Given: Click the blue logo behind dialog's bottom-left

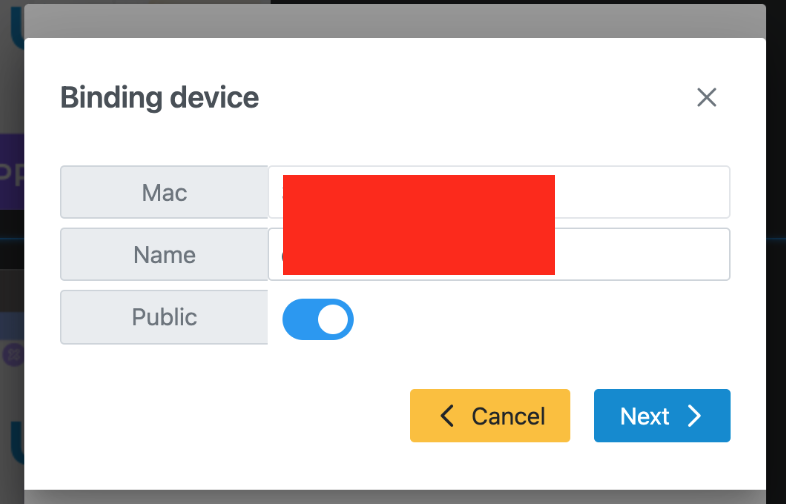Looking at the screenshot, I should click(x=16, y=443).
